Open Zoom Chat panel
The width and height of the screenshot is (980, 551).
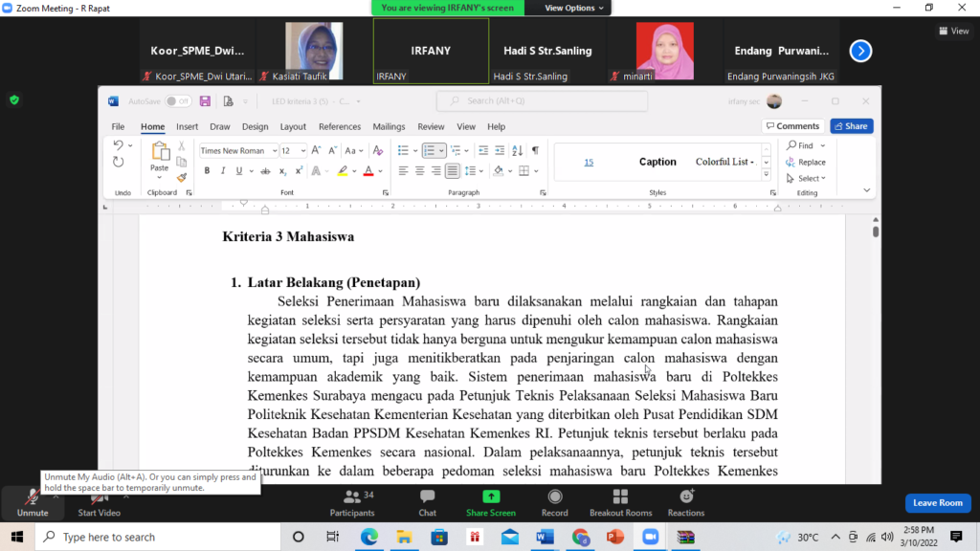[x=428, y=503]
